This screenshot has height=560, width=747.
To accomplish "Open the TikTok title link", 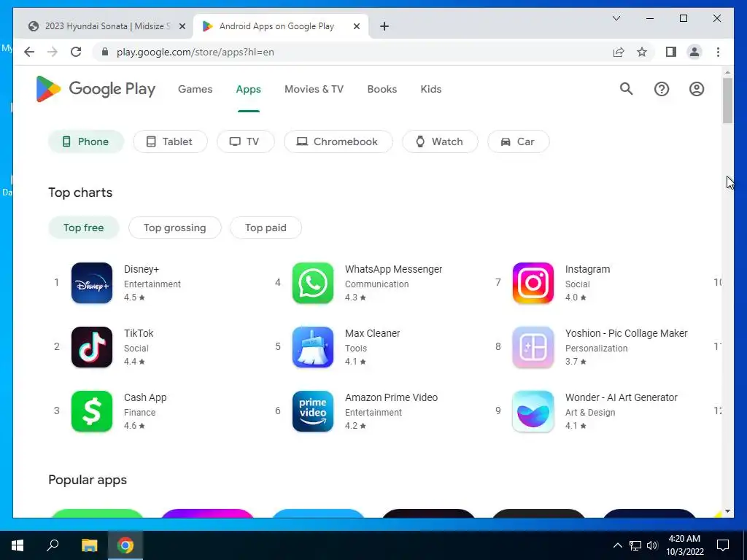I will click(x=139, y=333).
